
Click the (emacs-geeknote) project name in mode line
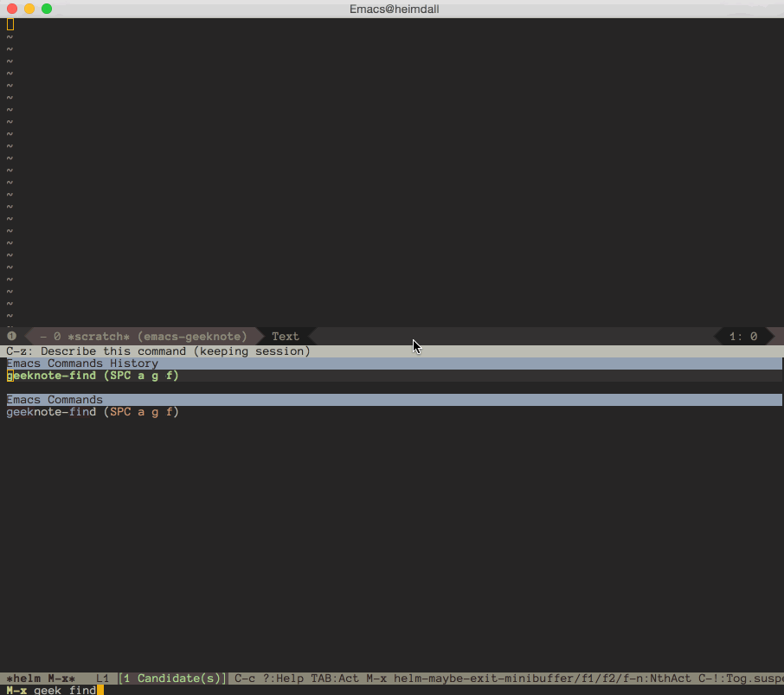[x=192, y=337]
